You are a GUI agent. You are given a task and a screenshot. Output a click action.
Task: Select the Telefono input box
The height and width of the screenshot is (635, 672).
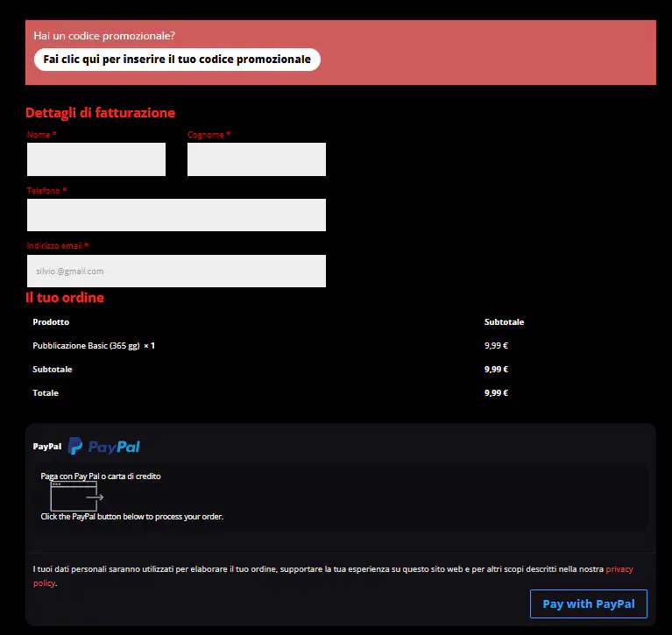tap(176, 215)
